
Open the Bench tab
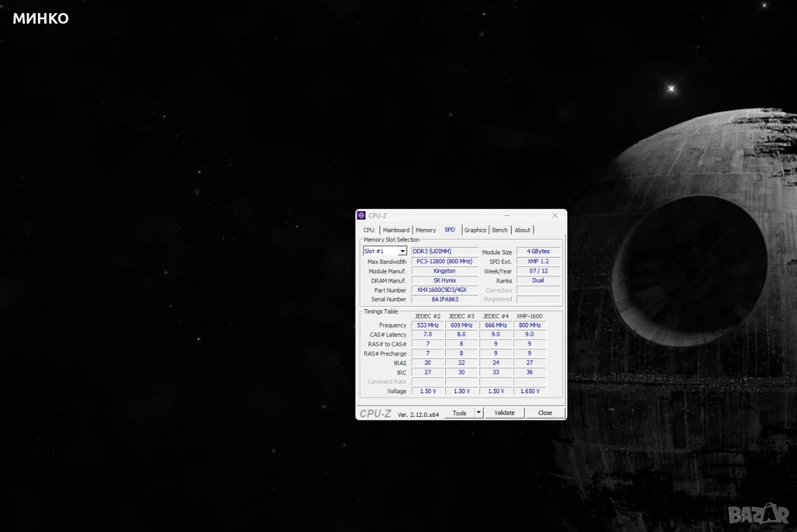click(500, 230)
